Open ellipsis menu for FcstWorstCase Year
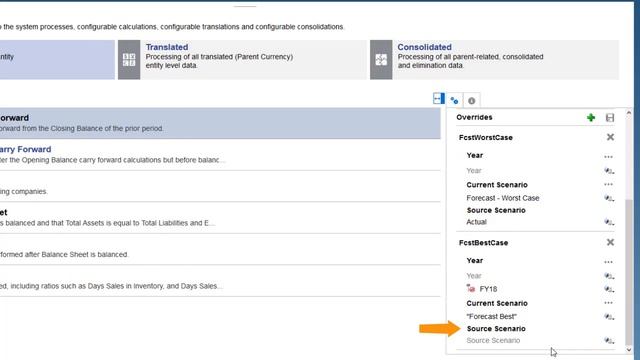The width and height of the screenshot is (640, 360). click(x=608, y=157)
